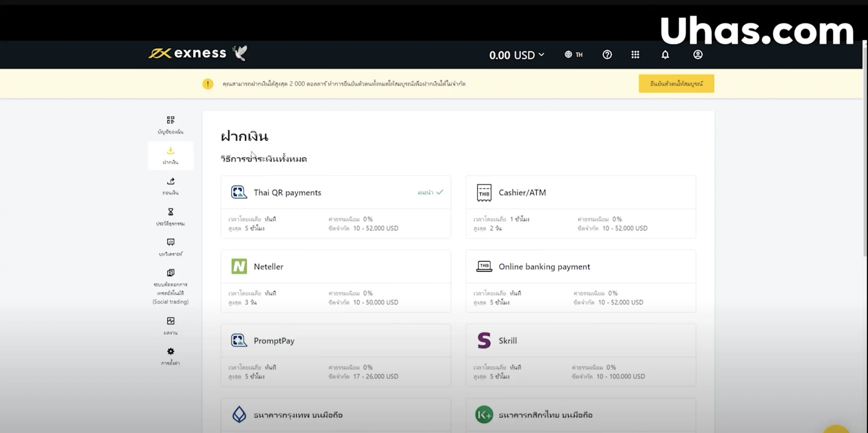The width and height of the screenshot is (868, 433).
Task: Click the ฝากเงิน page heading
Action: (x=244, y=136)
